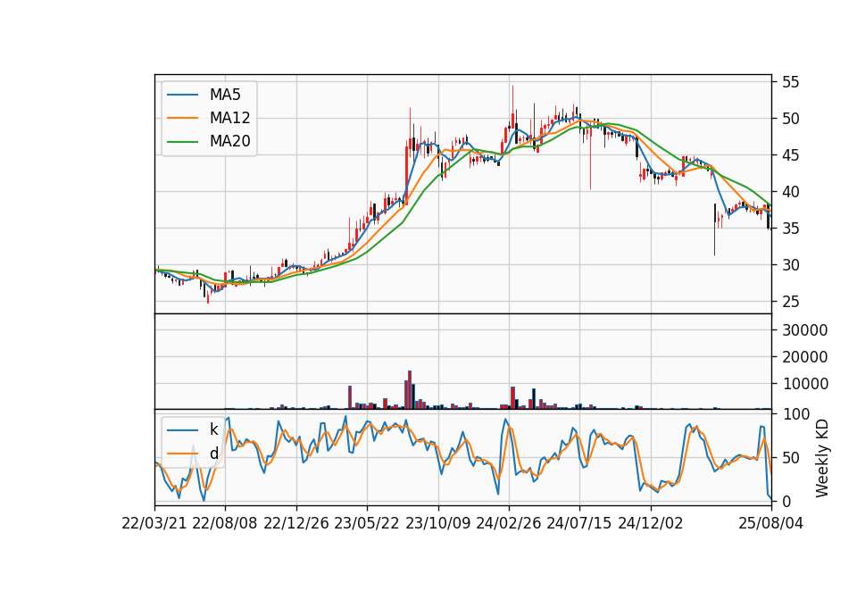This screenshot has height=616, width=857.
Task: Click the 23/05/22 date tick label
Action: (x=367, y=523)
